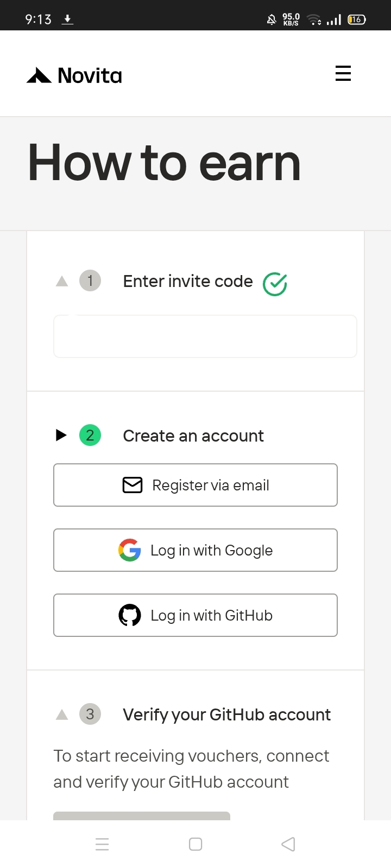Viewport: 391px width, 868px height.
Task: Click the GitHub octocat icon
Action: (129, 615)
